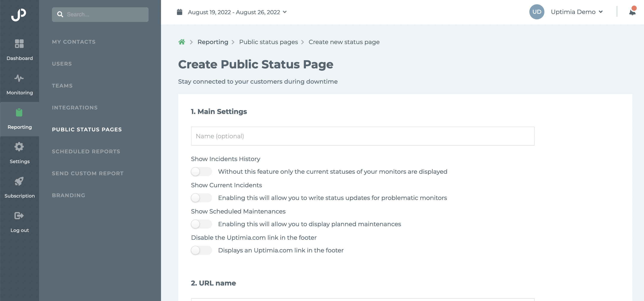The image size is (644, 301).
Task: Go to home via breadcrumb house icon
Action: point(182,42)
